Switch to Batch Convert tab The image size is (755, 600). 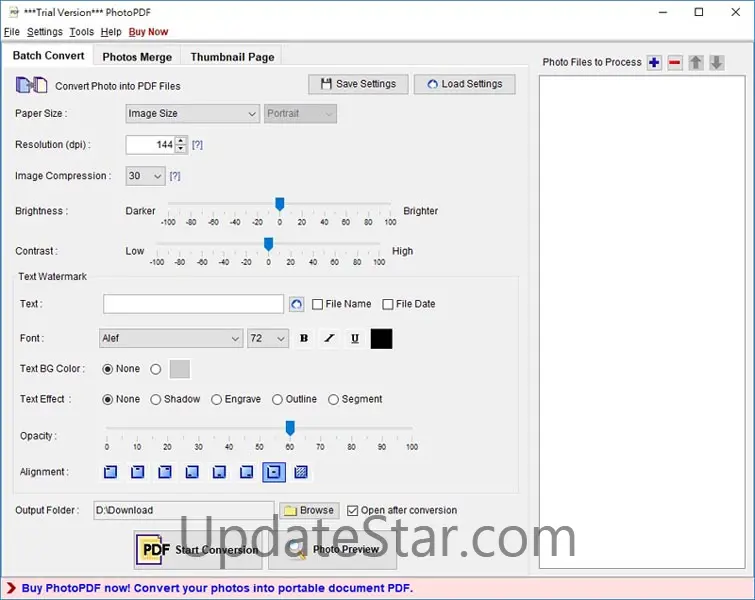[48, 56]
